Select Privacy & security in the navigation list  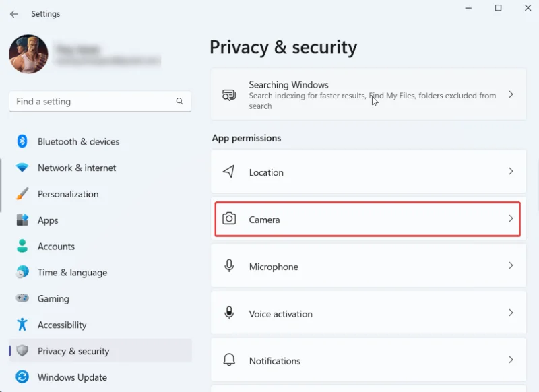74,351
